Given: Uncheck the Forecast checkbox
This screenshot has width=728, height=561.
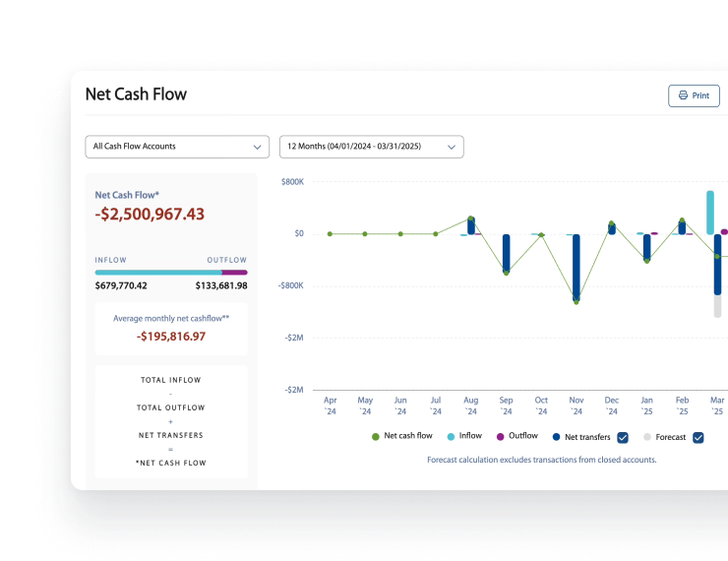Looking at the screenshot, I should click(x=698, y=437).
